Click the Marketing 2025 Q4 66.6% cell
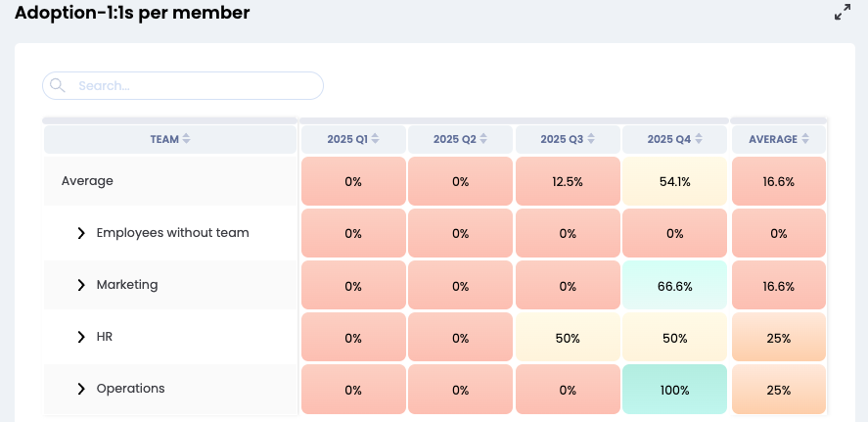 click(x=674, y=286)
